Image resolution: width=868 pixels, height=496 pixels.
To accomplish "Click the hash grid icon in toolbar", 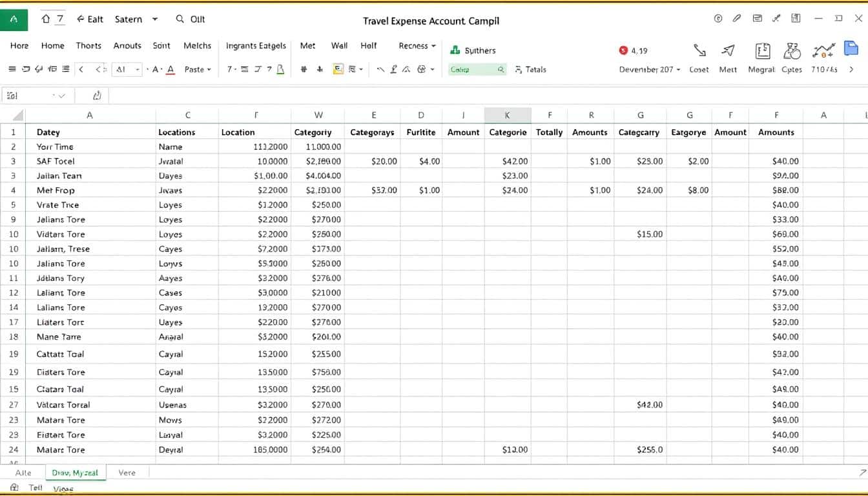I will pos(304,69).
